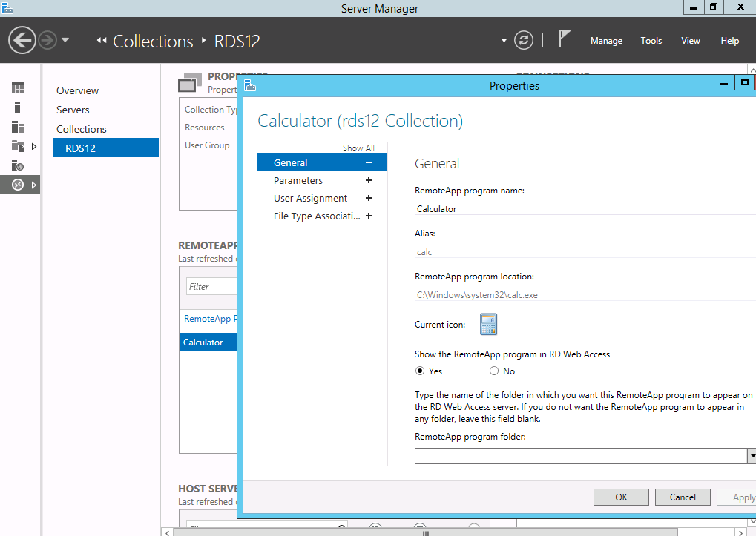Open Overview in navigation pane

pos(77,90)
